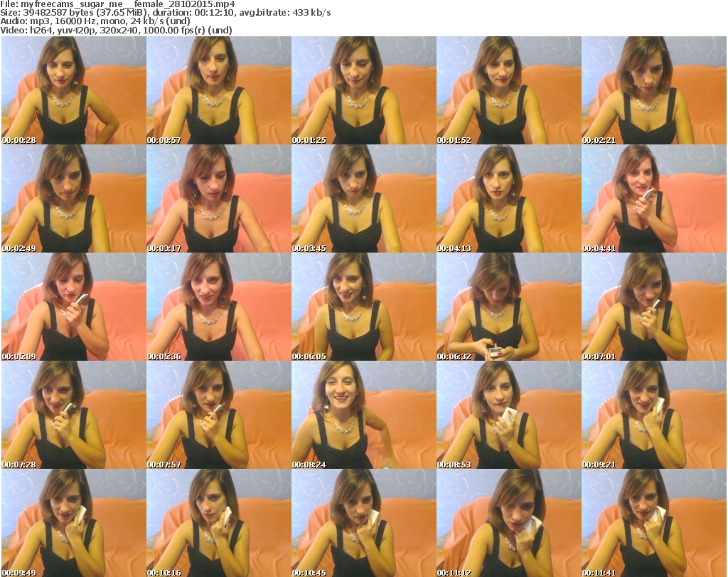Select the thumbnail stamped 00:07:57
This screenshot has height=577, width=728.
tap(219, 415)
